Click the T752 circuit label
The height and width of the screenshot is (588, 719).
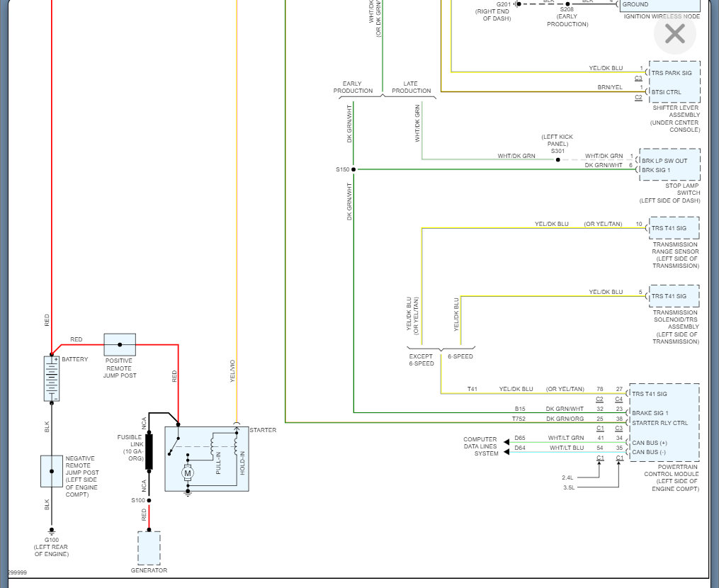click(x=519, y=419)
